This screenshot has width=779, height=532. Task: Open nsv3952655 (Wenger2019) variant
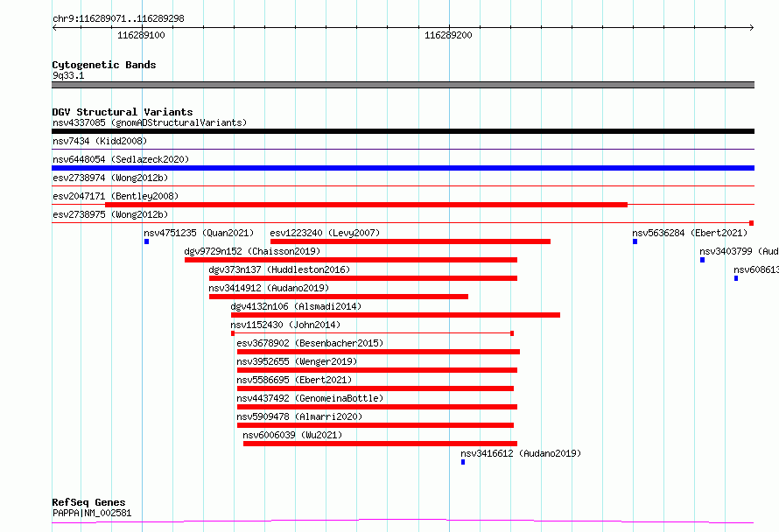pyautogui.click(x=297, y=361)
